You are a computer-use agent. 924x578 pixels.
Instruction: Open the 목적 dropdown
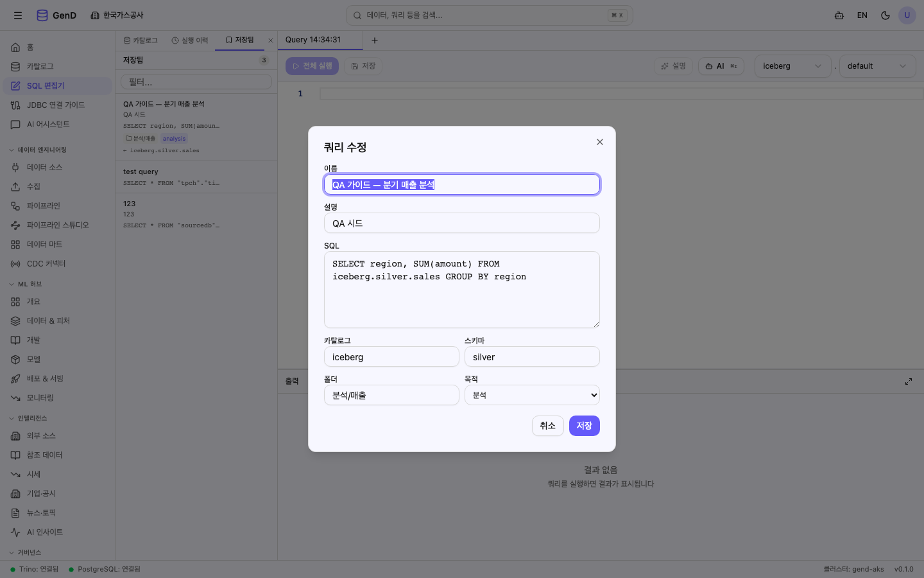click(532, 395)
